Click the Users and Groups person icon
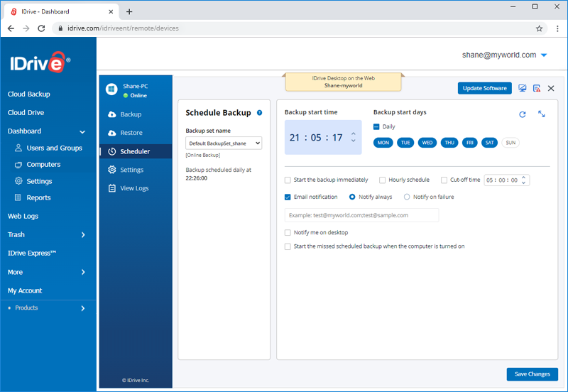568x392 pixels. (18, 148)
